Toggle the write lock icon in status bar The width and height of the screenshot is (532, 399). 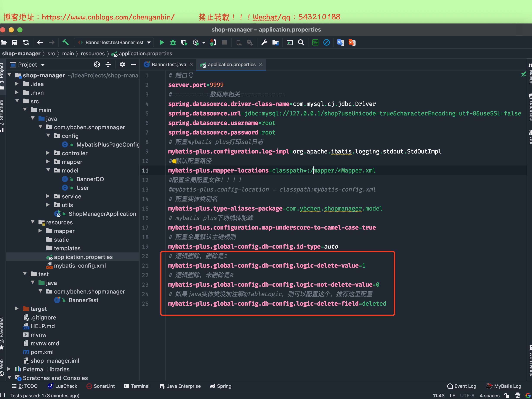click(x=506, y=395)
